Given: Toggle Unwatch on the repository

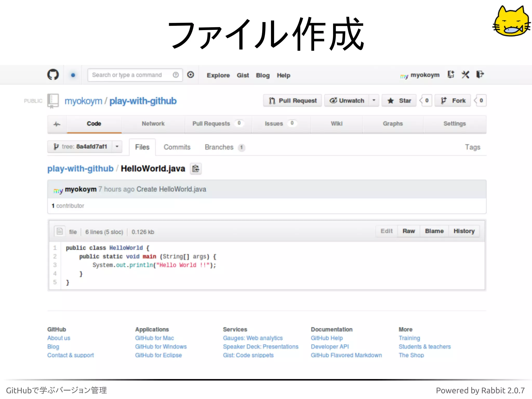Looking at the screenshot, I should pos(347,101).
